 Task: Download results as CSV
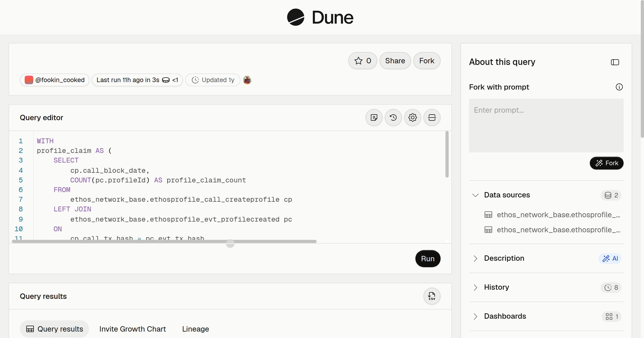click(432, 296)
